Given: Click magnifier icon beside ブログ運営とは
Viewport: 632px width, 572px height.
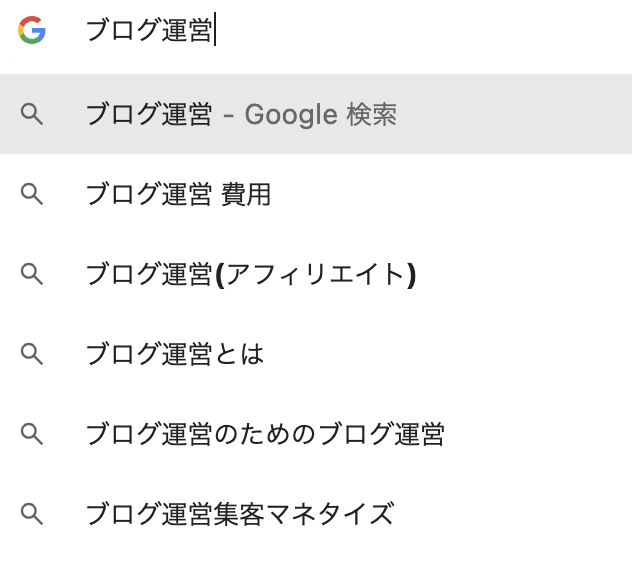Looking at the screenshot, I should [32, 354].
